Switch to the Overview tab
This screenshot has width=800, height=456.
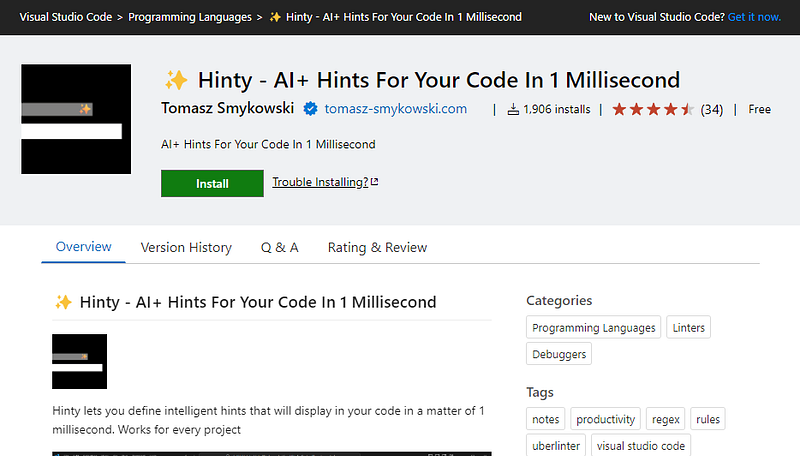(x=84, y=247)
